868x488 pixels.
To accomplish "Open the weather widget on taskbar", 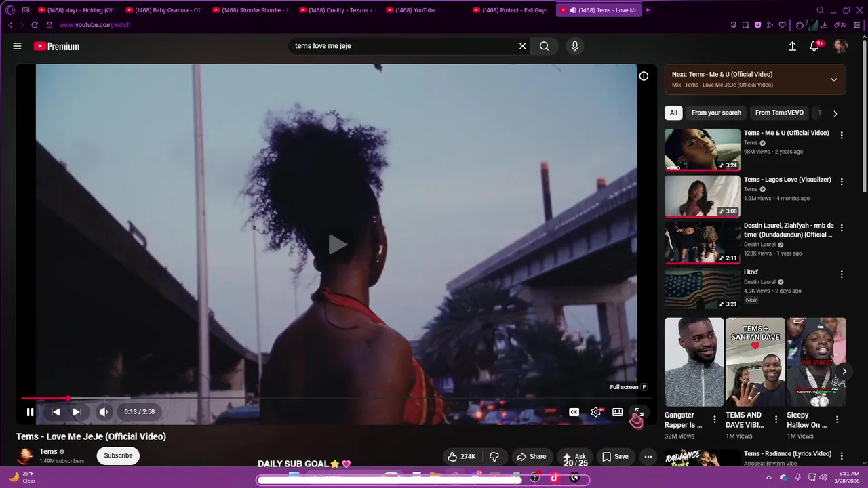I will point(22,477).
